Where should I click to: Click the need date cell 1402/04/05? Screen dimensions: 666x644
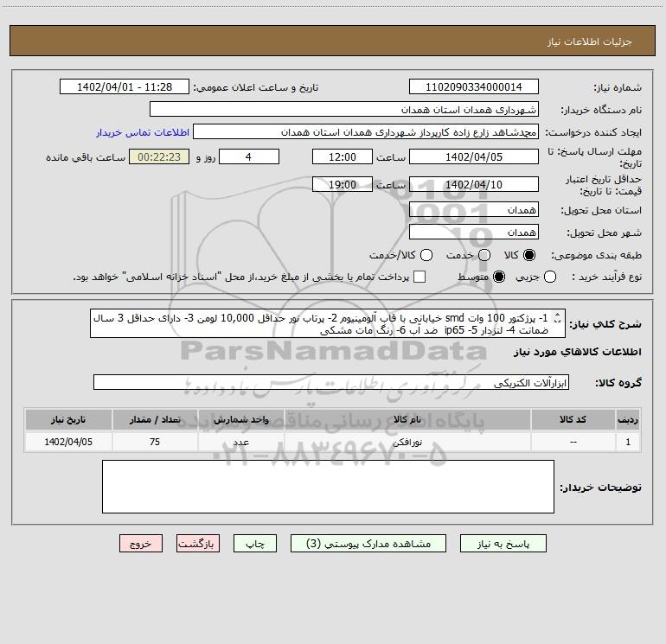68,443
